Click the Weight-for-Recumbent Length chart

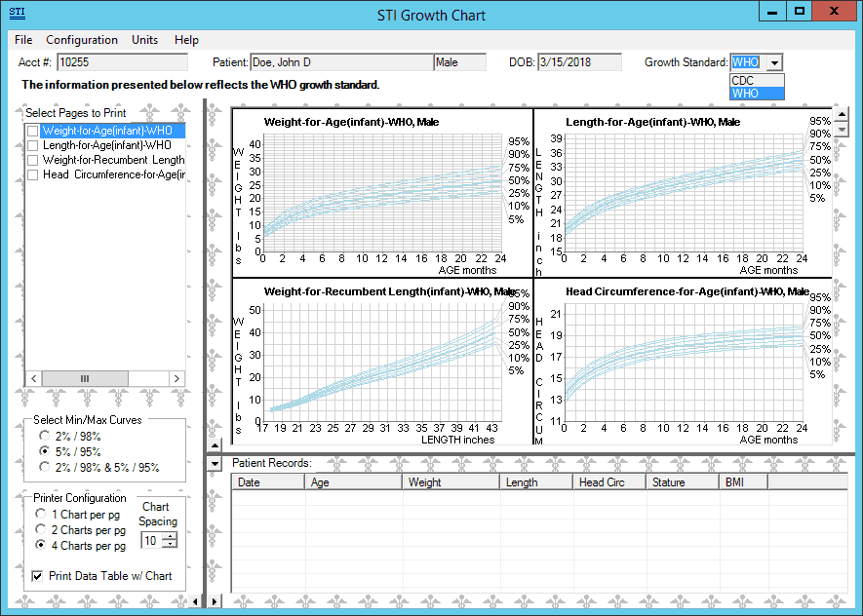coord(382,362)
